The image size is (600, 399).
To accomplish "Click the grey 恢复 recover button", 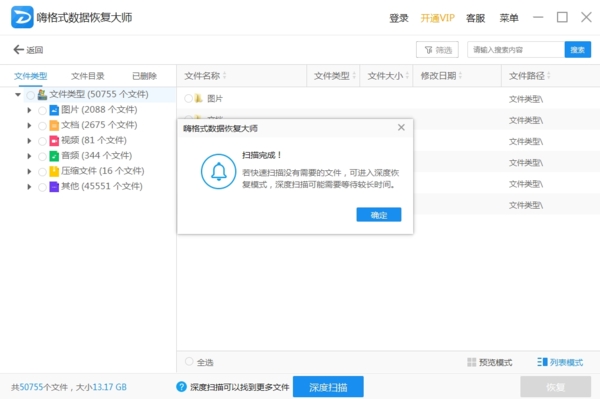I will point(555,387).
